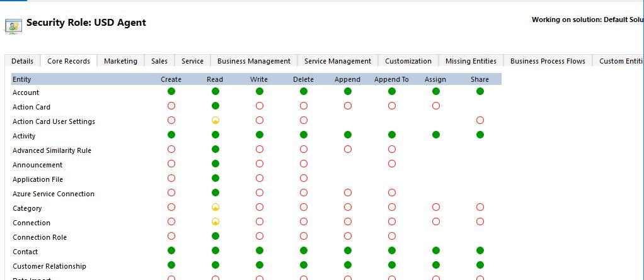Toggle Customer Relationship Write privilege

(x=260, y=265)
